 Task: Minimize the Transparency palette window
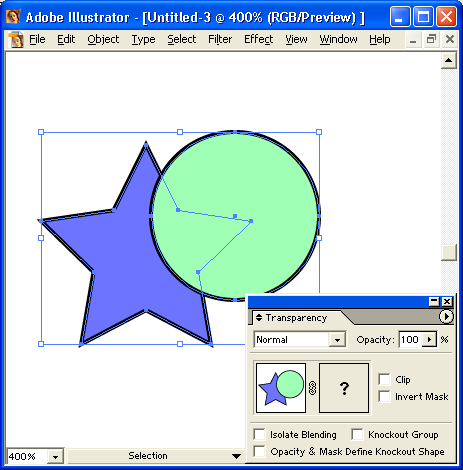tap(434, 302)
